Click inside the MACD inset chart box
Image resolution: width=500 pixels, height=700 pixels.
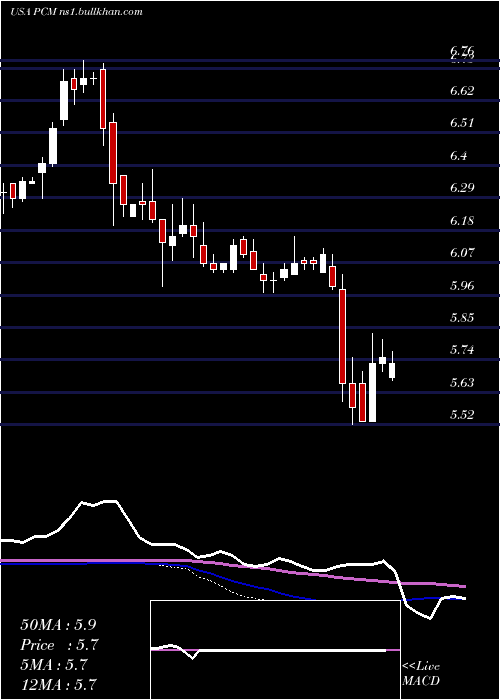pos(275,650)
